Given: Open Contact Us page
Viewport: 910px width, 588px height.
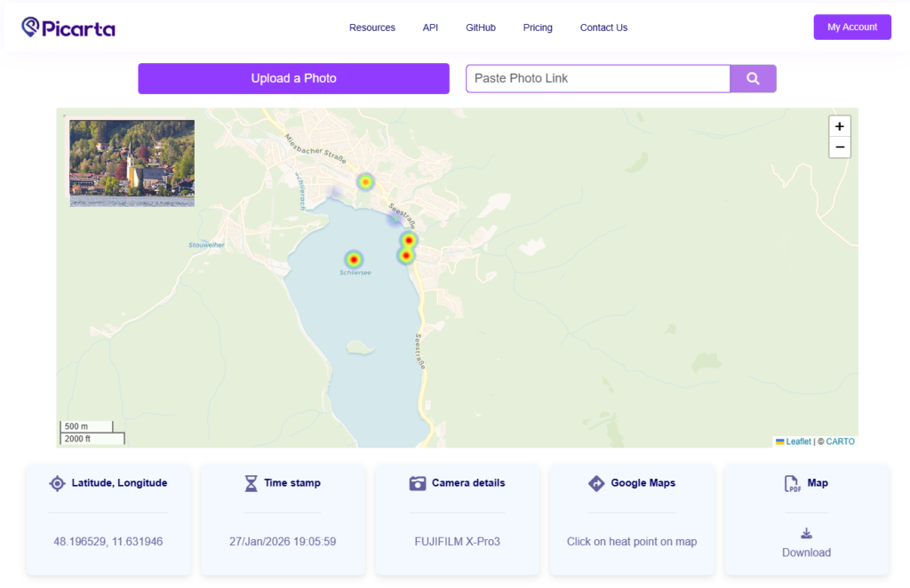Looking at the screenshot, I should point(603,28).
